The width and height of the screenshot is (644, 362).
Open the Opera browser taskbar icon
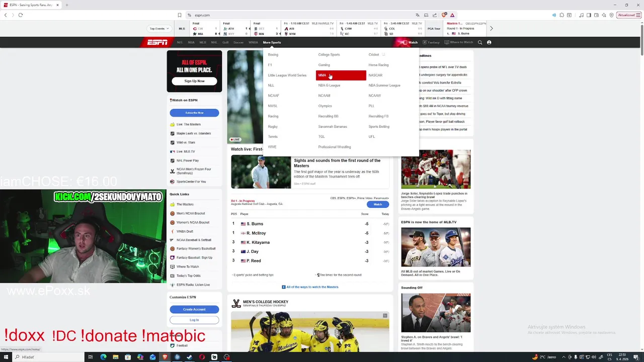pyautogui.click(x=202, y=357)
